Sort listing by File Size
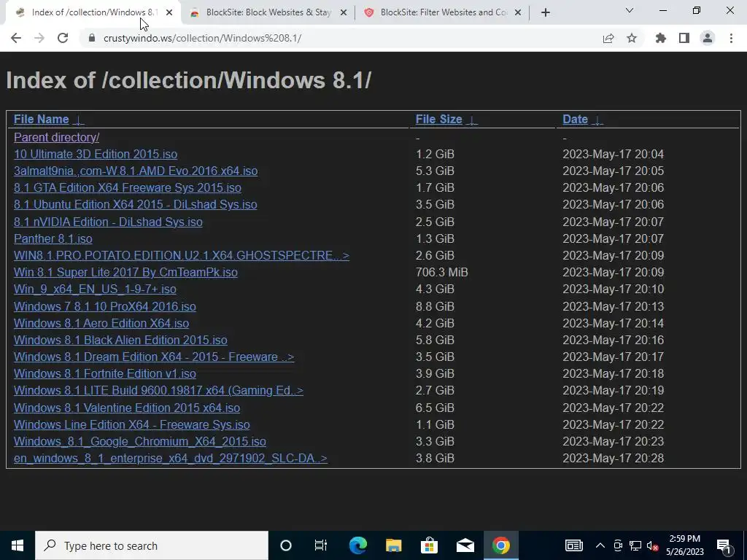The width and height of the screenshot is (747, 560). (438, 119)
